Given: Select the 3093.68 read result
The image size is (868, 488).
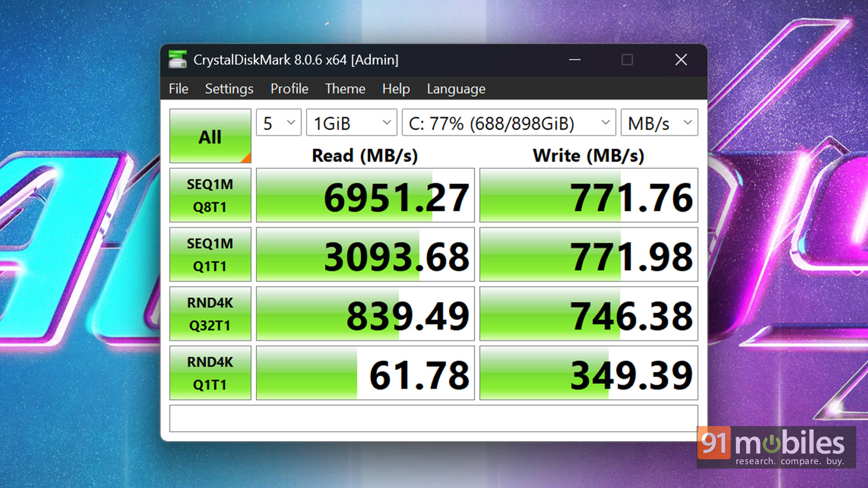Looking at the screenshot, I should (365, 254).
